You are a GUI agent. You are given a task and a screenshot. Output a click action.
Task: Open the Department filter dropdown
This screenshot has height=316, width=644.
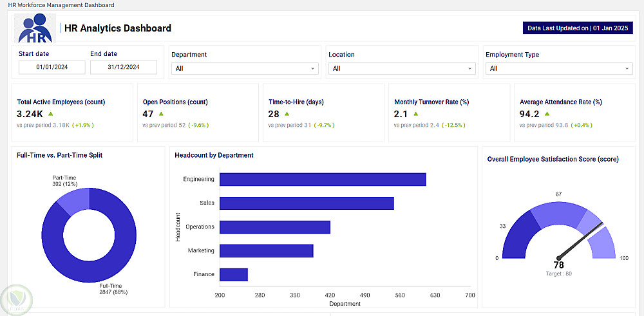click(x=244, y=68)
